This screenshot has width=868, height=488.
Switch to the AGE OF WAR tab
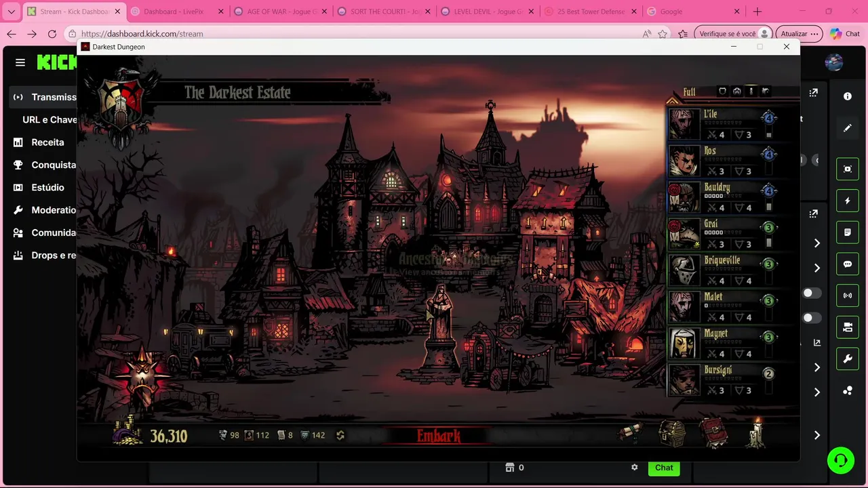281,12
